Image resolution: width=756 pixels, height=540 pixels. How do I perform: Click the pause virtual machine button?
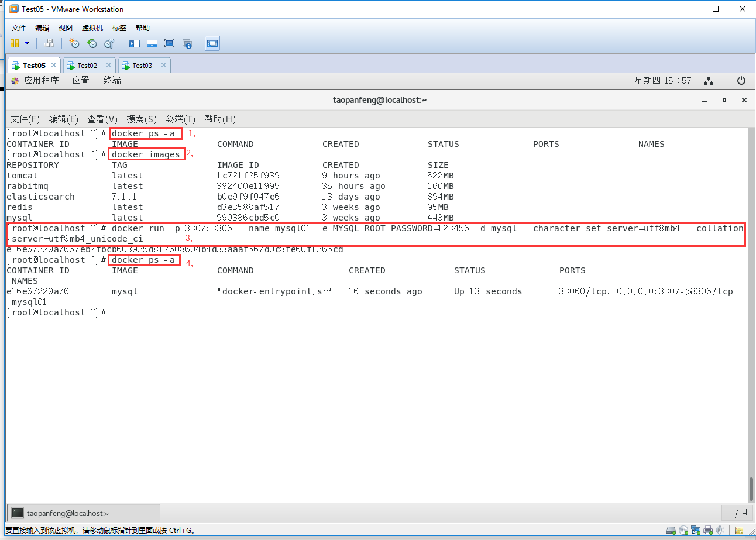[14, 43]
